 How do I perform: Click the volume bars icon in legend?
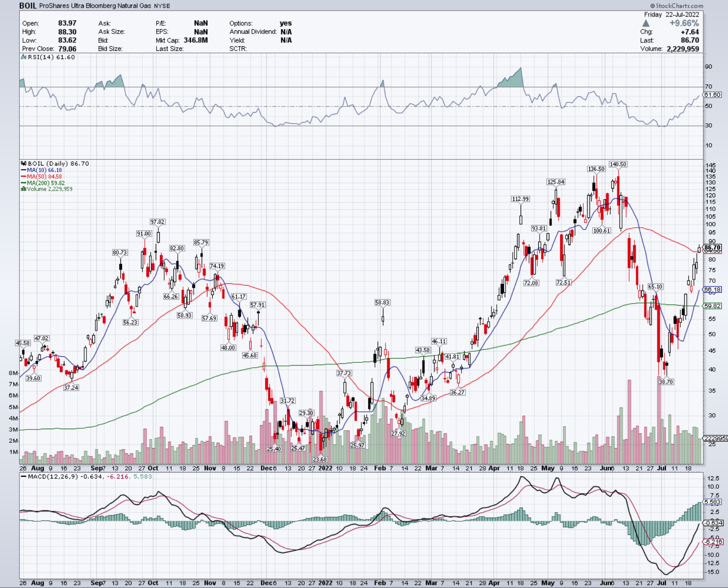pos(23,189)
